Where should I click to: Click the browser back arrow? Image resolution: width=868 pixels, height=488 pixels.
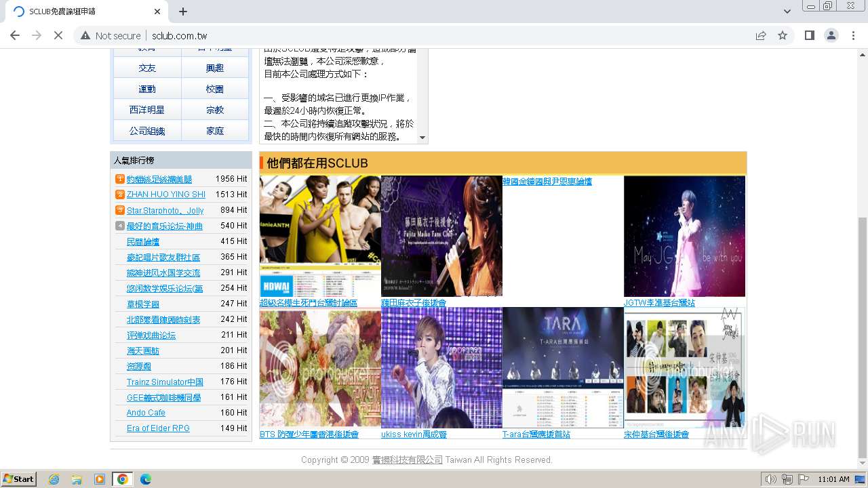tap(15, 35)
